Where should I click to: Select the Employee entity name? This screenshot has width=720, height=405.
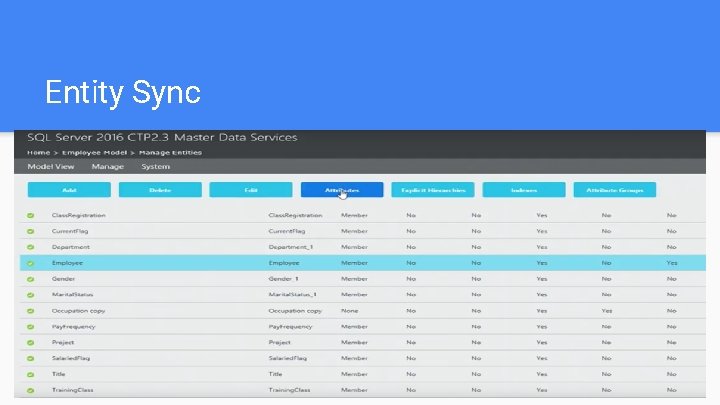point(67,263)
